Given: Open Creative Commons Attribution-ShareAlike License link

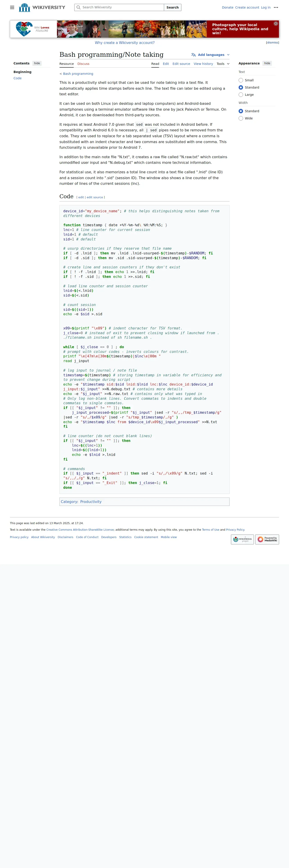Looking at the screenshot, I should 80,530.
